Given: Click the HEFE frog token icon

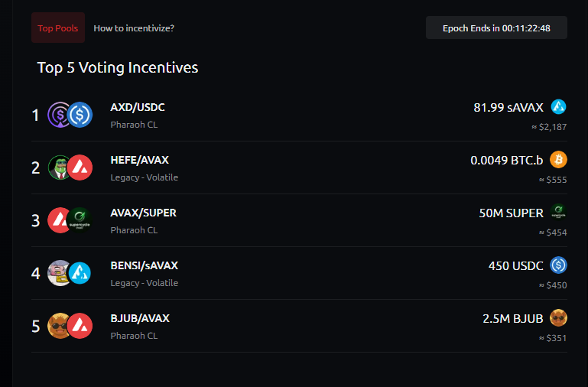Looking at the screenshot, I should tap(59, 167).
